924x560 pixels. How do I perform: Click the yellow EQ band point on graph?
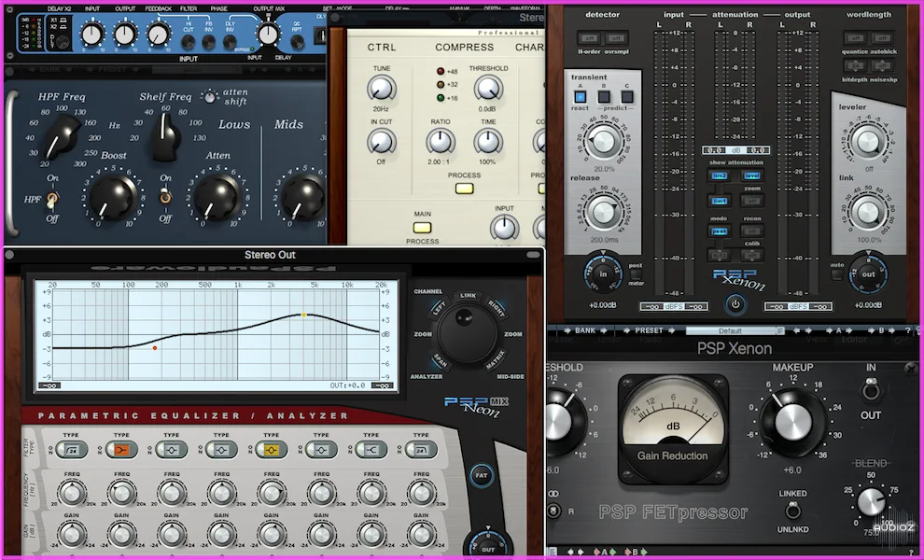click(x=304, y=315)
